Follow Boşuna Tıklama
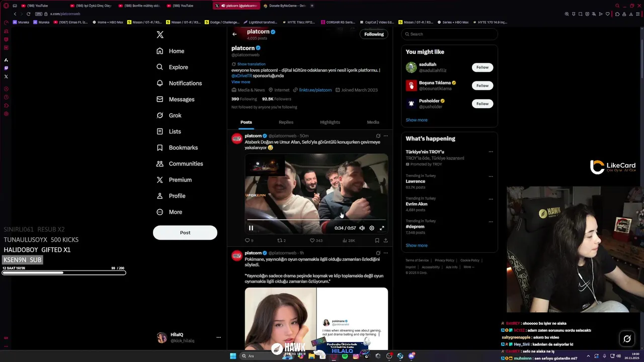Image resolution: width=644 pixels, height=362 pixels. pos(482,85)
